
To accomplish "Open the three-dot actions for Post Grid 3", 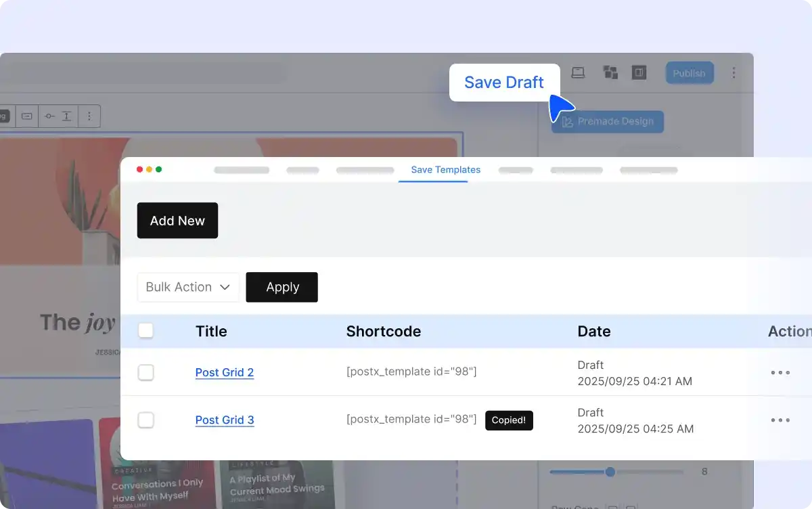I will (x=780, y=420).
